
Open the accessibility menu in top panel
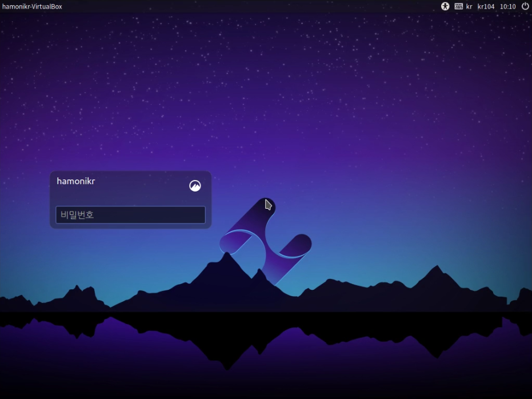445,6
